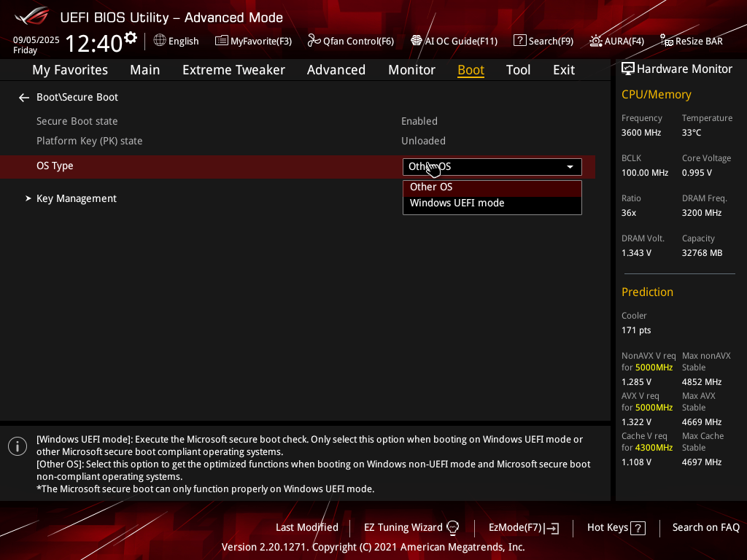Screen dimensions: 747x560
Task: Open the Extreme Tweaker tab
Action: coord(233,70)
